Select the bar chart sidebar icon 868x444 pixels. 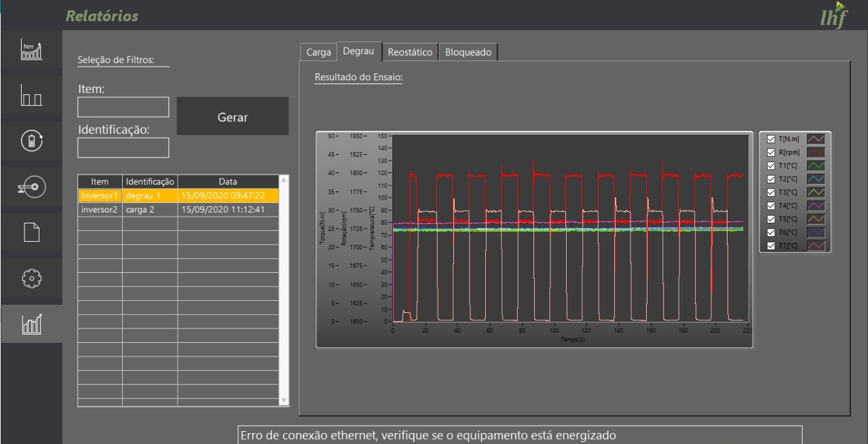[x=32, y=96]
